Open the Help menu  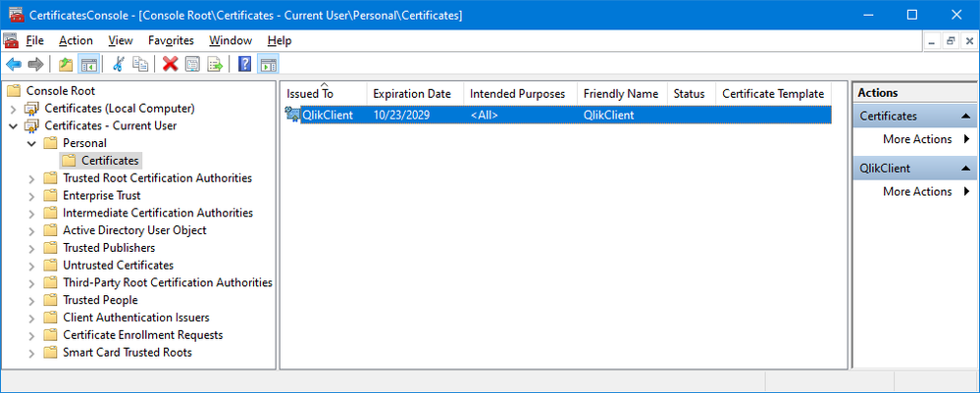280,40
